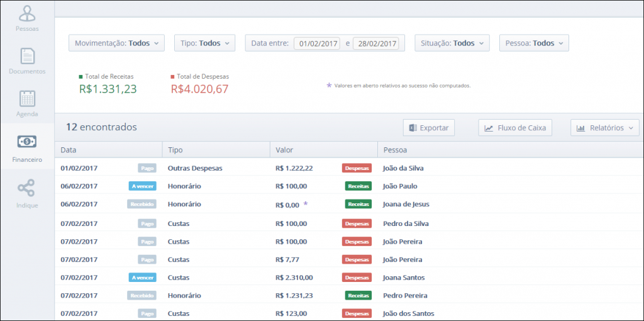Open the Agenda calendar icon
Viewport: 644px width, 321px height.
click(x=27, y=99)
